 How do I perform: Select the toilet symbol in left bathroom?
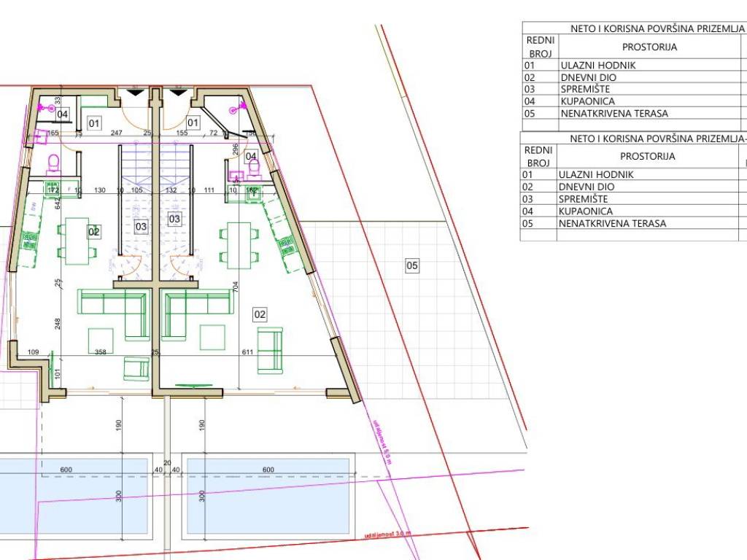[53, 161]
